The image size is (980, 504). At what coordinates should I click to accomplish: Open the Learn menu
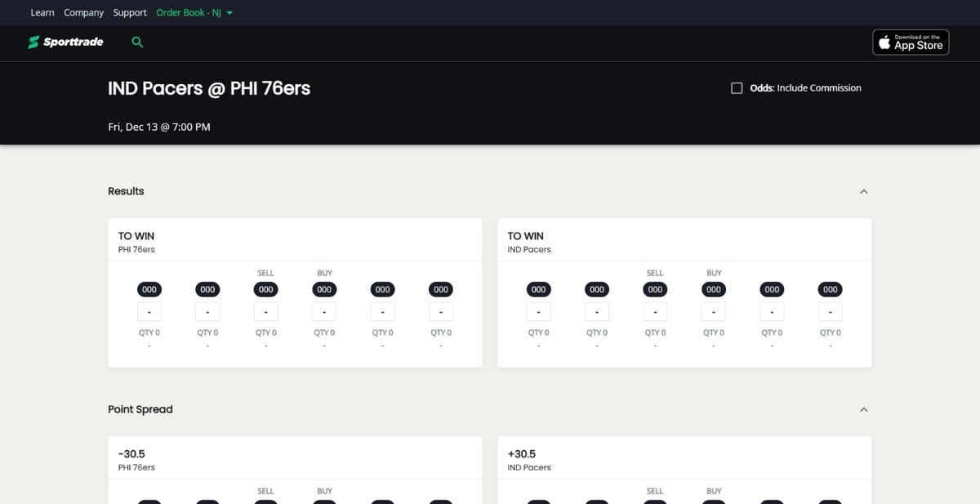coord(42,12)
